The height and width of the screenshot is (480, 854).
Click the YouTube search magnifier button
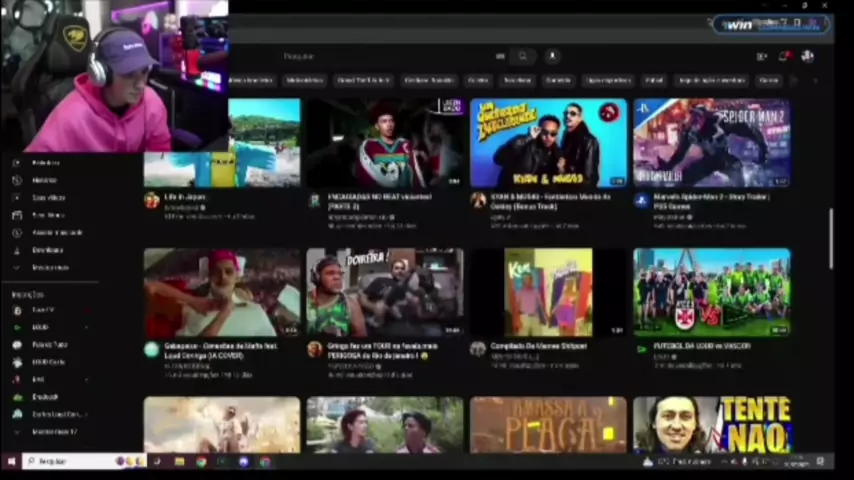(x=522, y=57)
